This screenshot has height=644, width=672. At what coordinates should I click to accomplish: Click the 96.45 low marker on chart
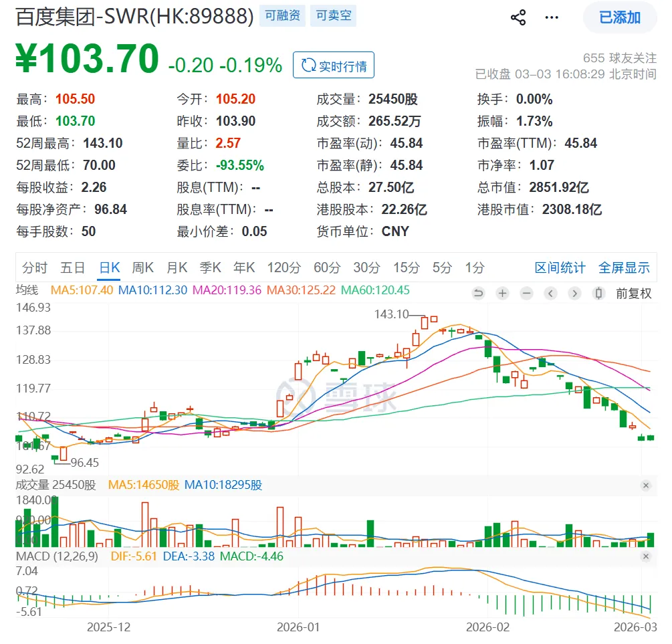[84, 463]
